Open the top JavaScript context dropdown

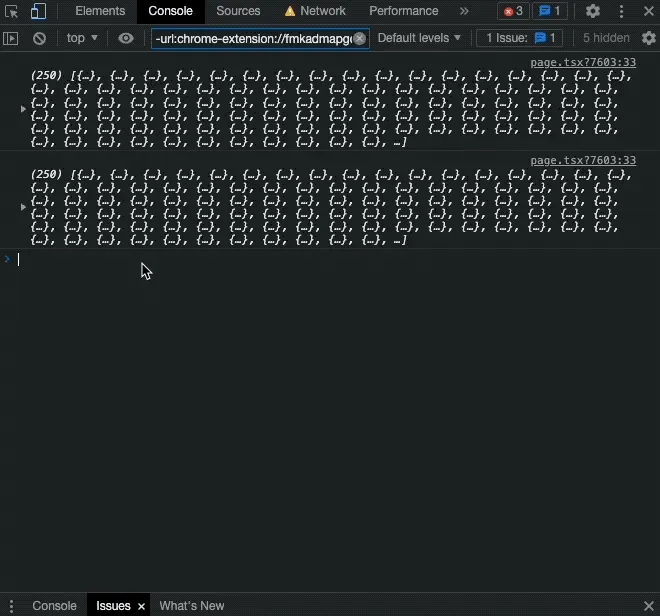click(82, 38)
